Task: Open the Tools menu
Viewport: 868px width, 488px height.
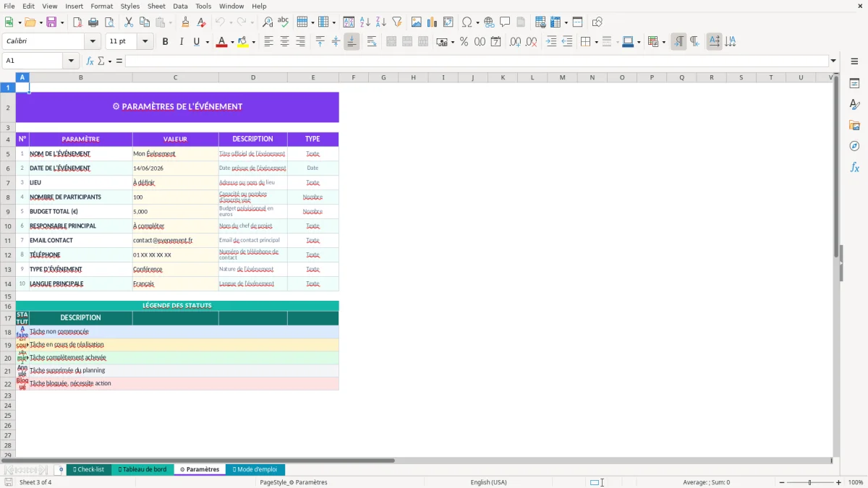Action: 203,6
